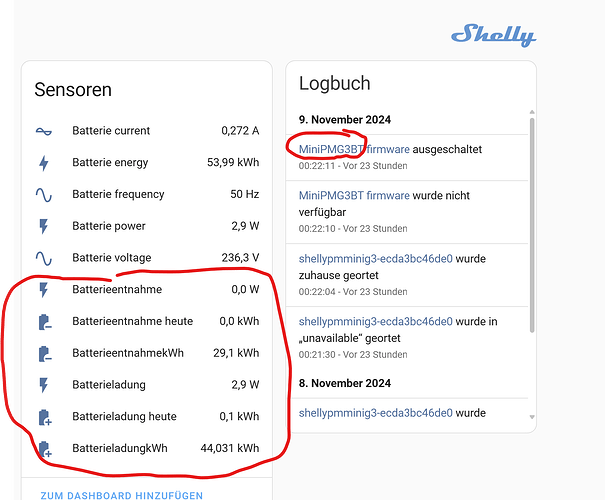The height and width of the screenshot is (500, 605).
Task: Click the Batterieentnahme flash icon
Action: point(44,290)
